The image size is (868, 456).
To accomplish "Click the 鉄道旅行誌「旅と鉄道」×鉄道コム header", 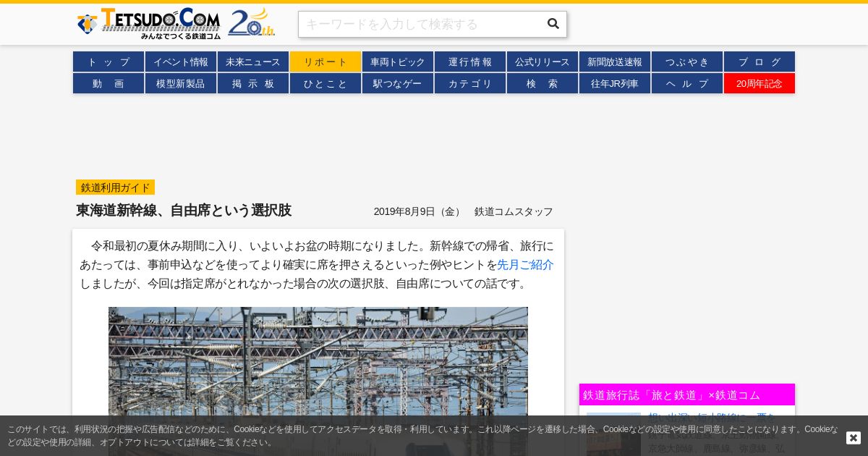I will tap(687, 394).
